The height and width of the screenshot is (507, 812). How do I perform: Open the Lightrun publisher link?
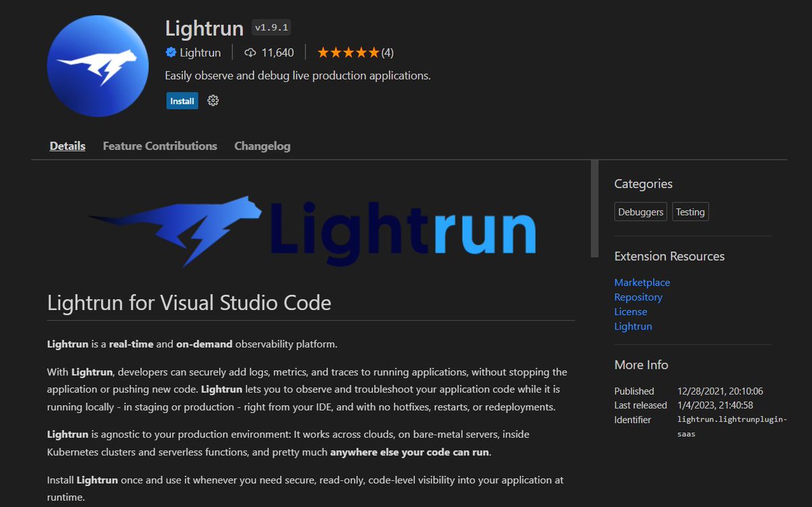tap(200, 52)
